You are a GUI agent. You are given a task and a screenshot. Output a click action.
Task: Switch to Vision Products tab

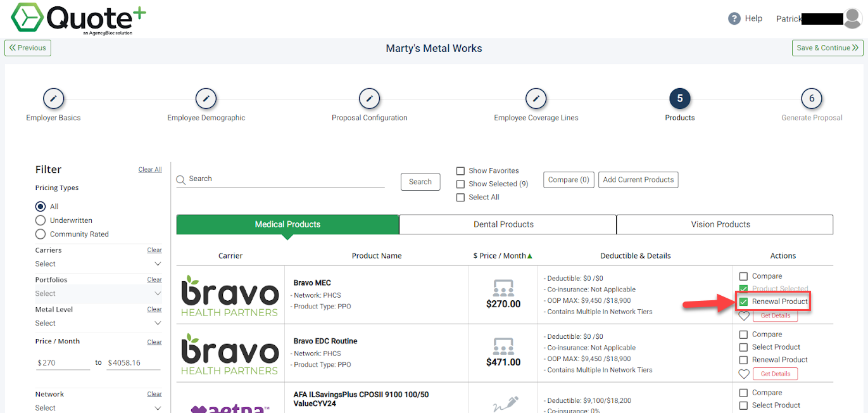[724, 224]
